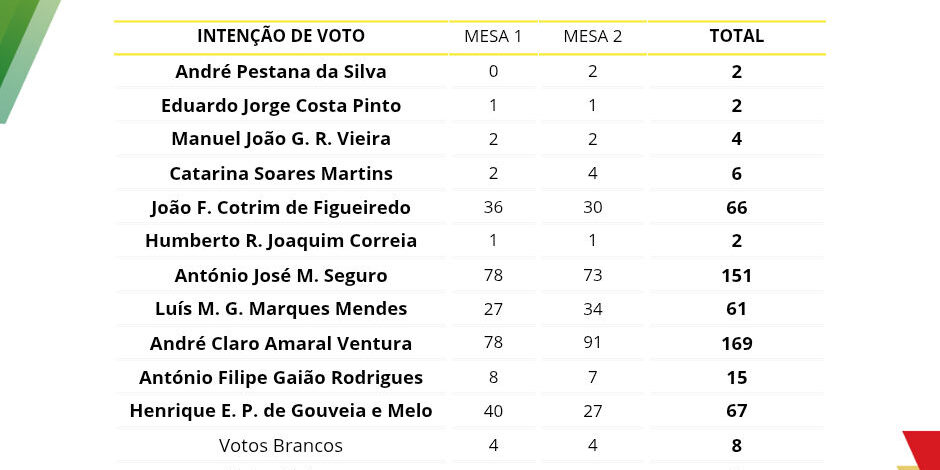Click the MESA 1 column header
940x470 pixels.
[x=493, y=36]
